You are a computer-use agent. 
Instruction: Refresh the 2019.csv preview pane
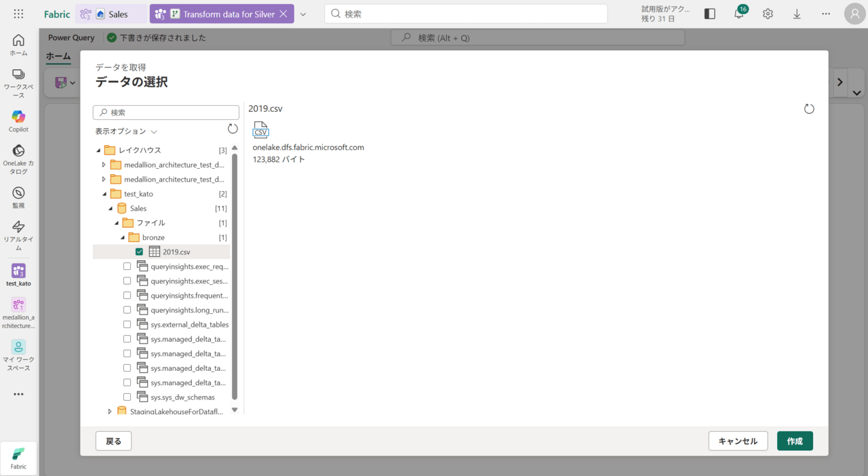(x=809, y=109)
